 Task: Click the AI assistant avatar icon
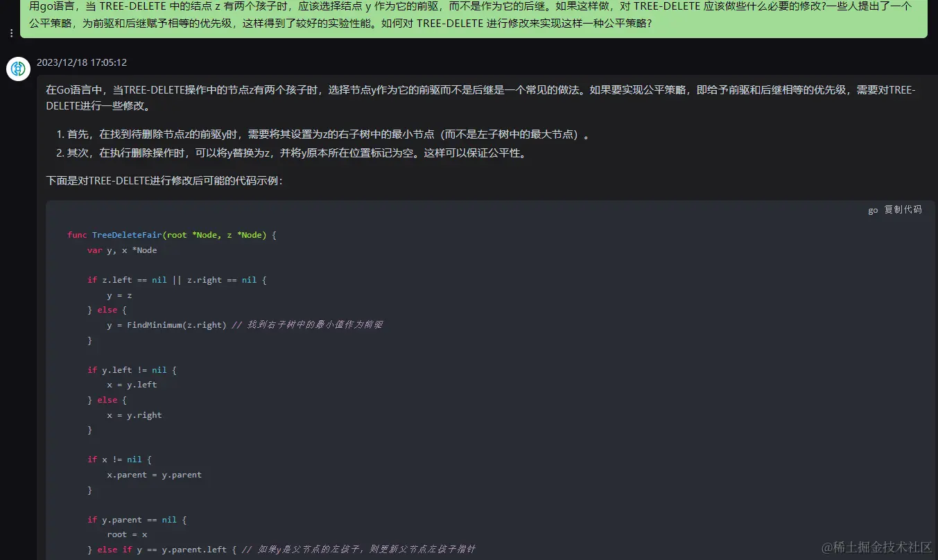(x=18, y=69)
